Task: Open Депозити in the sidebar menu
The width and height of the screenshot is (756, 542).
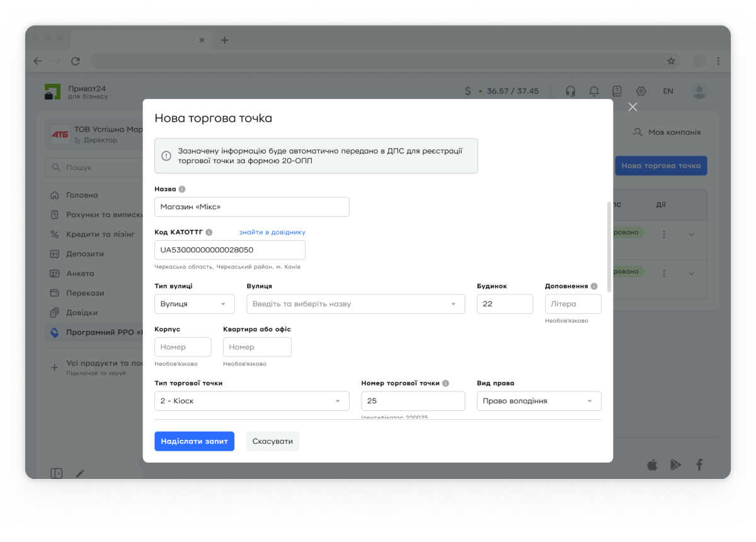Action: click(85, 254)
